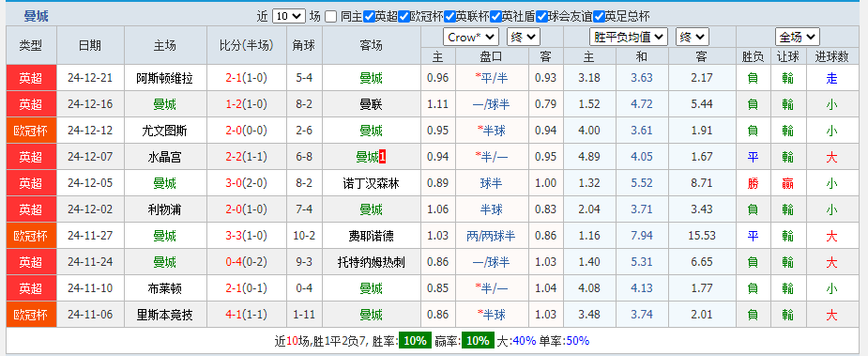Click the 曼城 team title link
868x356 pixels.
click(x=36, y=17)
